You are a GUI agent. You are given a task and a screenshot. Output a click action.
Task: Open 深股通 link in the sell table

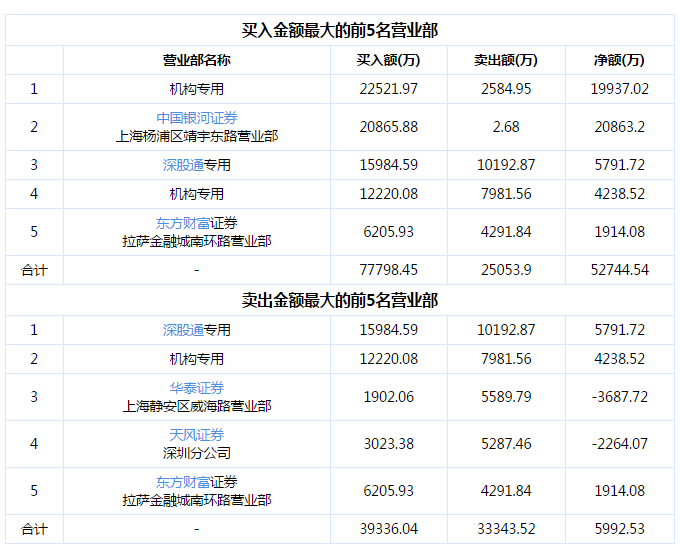[x=183, y=330]
